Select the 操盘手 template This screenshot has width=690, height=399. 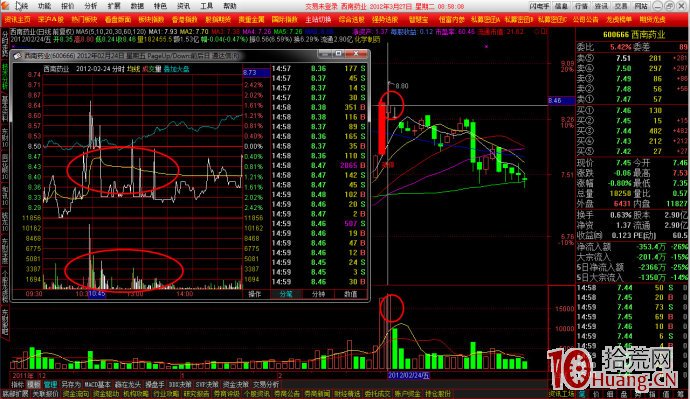tap(155, 384)
